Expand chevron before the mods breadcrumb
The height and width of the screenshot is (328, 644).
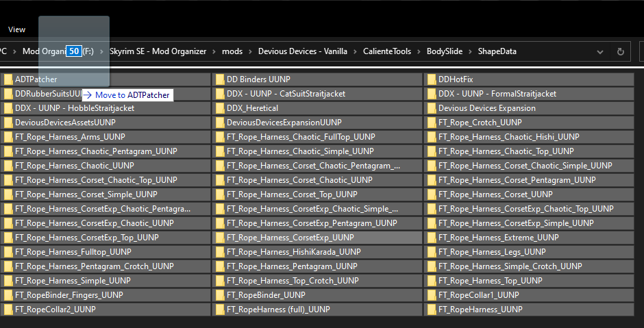[x=214, y=52]
